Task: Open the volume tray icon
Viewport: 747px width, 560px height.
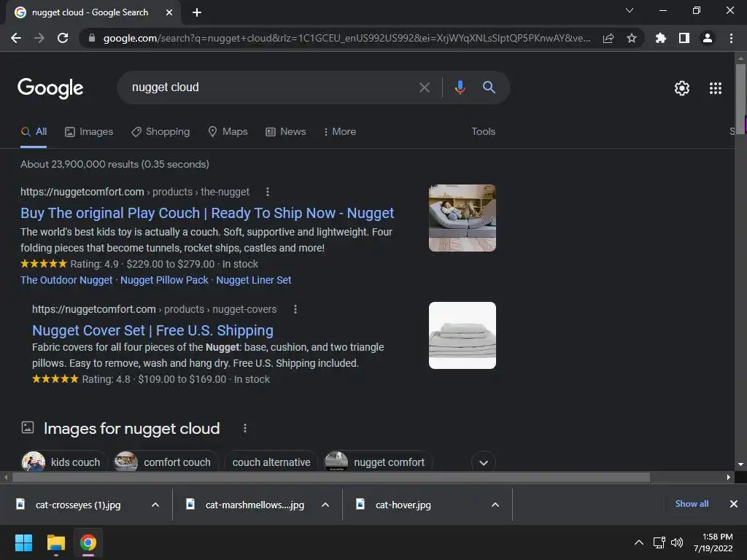Action: (677, 542)
